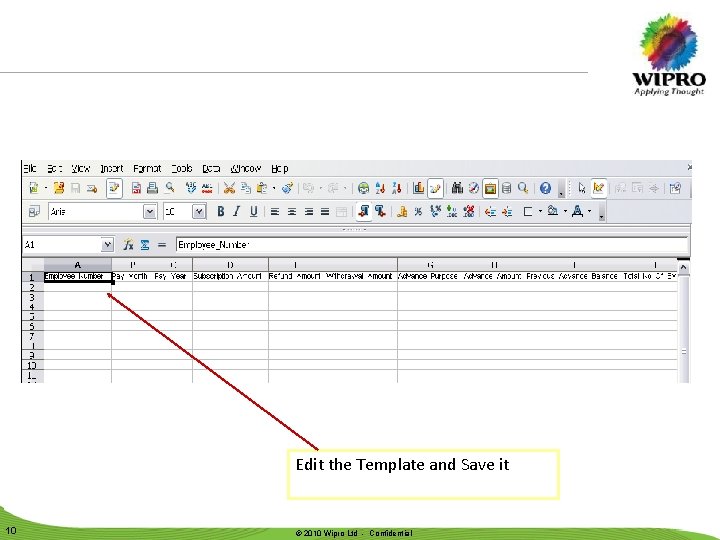720x540 pixels.
Task: Toggle Bold formatting
Action: tap(220, 212)
